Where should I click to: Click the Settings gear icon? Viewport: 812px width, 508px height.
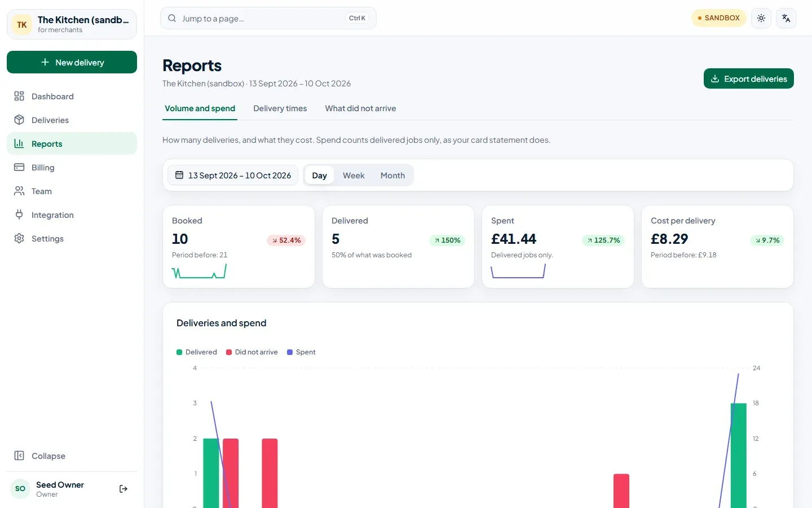(19, 238)
